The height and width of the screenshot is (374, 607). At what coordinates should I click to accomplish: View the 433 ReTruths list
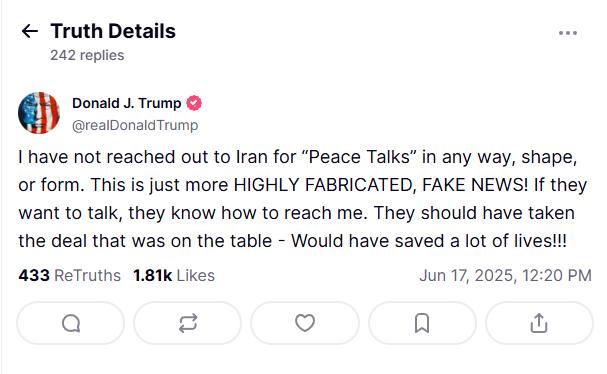point(70,276)
